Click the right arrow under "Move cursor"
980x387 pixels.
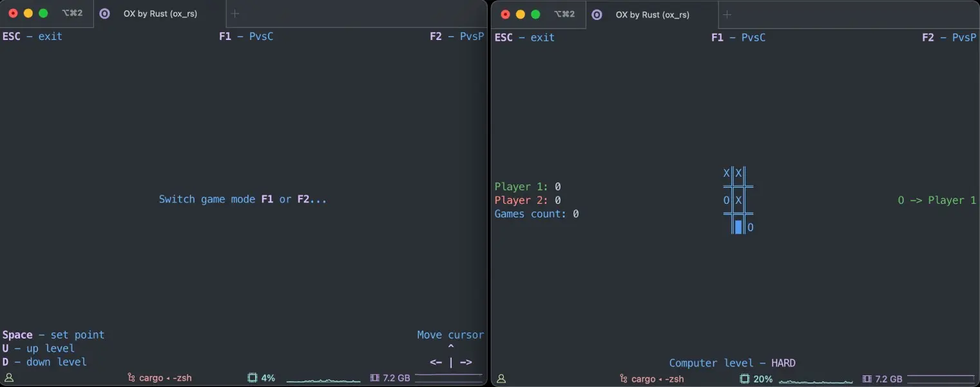(466, 362)
